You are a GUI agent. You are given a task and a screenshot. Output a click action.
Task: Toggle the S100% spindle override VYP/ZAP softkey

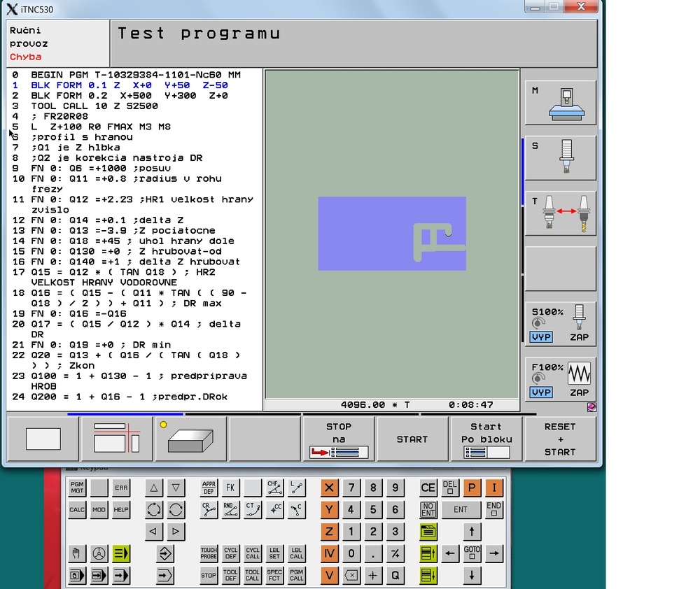point(560,324)
